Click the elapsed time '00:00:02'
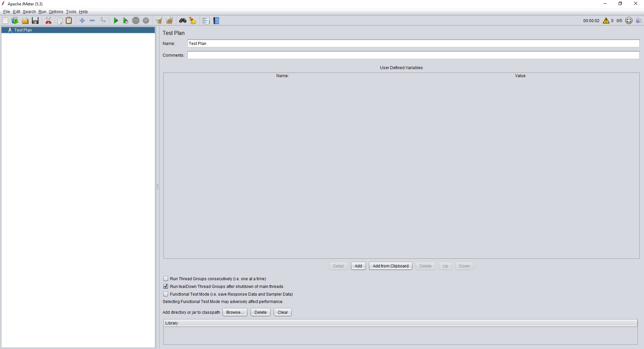The width and height of the screenshot is (644, 349). pos(591,21)
